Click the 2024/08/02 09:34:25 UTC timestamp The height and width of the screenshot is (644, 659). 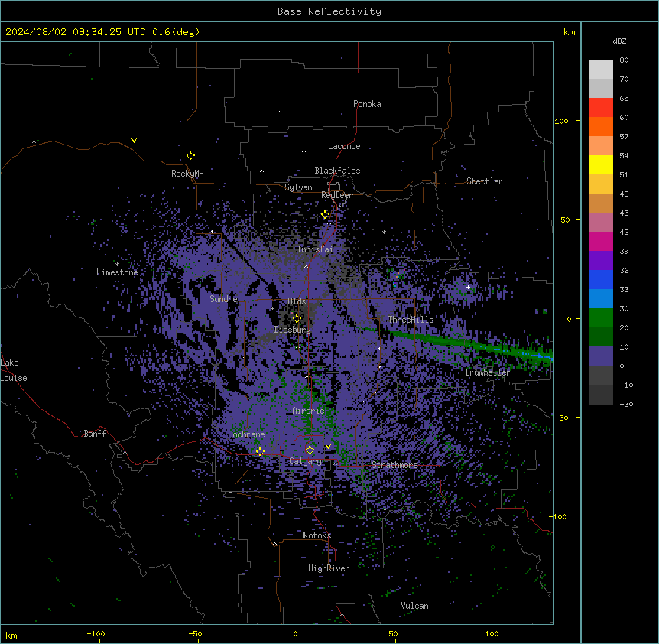click(75, 32)
